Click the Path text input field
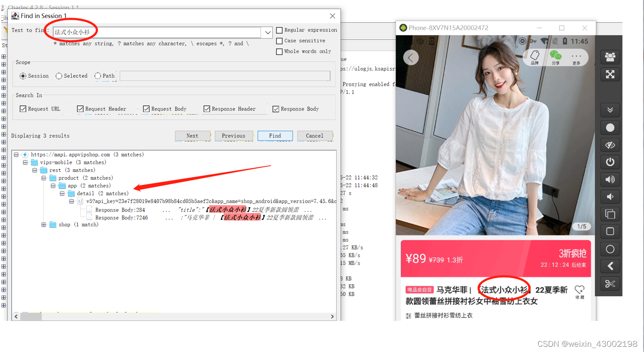The image size is (644, 352). tap(225, 76)
